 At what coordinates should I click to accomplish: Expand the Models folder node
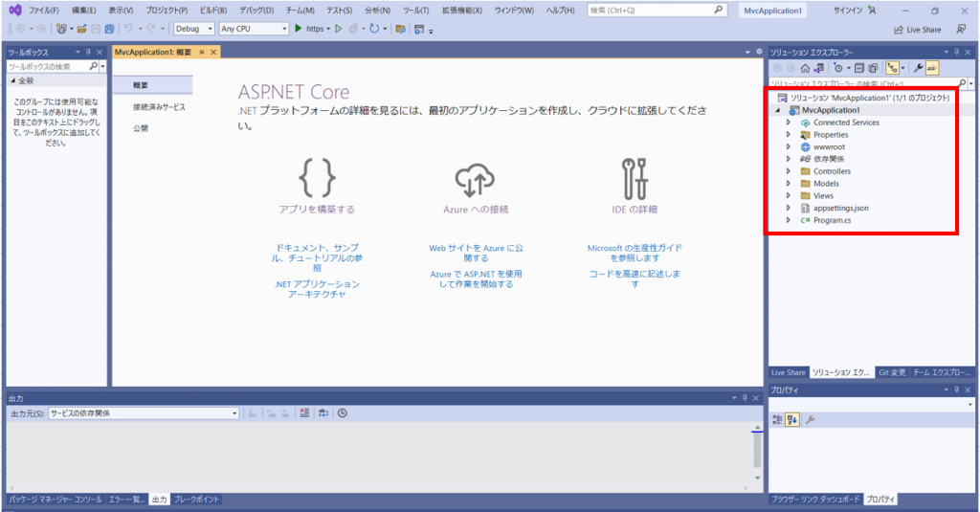(x=789, y=184)
